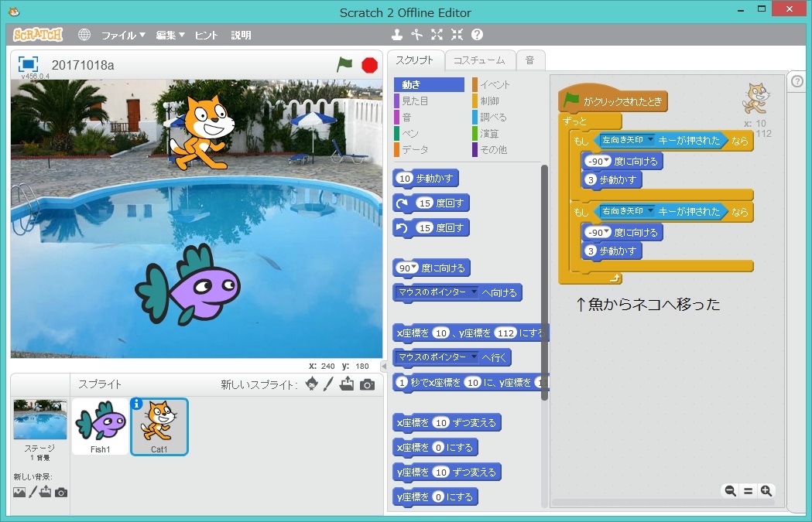
Task: Toggle full screen presentation mode
Action: (28, 65)
